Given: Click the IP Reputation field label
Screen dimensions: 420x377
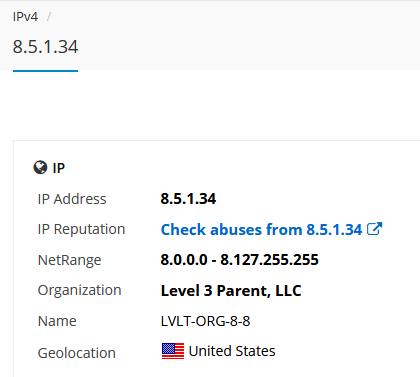Looking at the screenshot, I should tap(81, 229).
